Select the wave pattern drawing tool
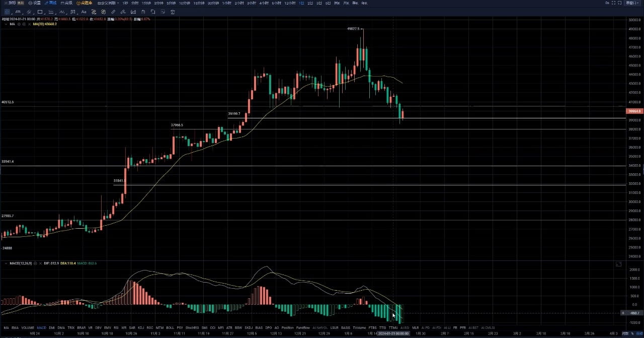Image resolution: width=644 pixels, height=338 pixels. tap(62, 12)
